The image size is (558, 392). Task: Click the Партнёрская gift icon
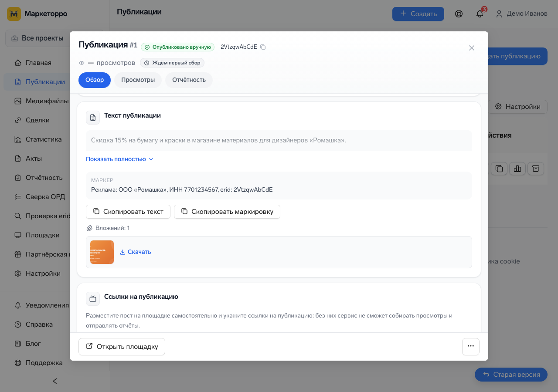pos(18,254)
